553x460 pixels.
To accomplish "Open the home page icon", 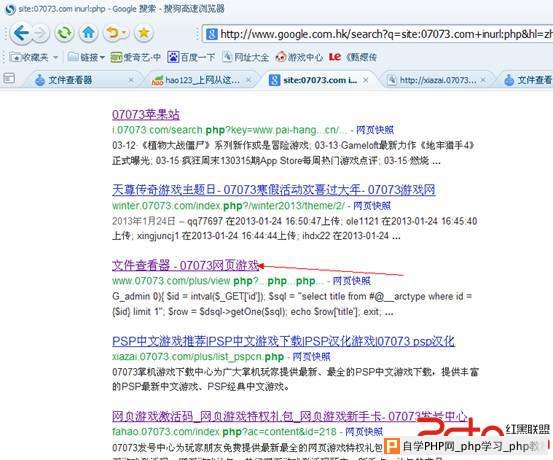I will (88, 33).
